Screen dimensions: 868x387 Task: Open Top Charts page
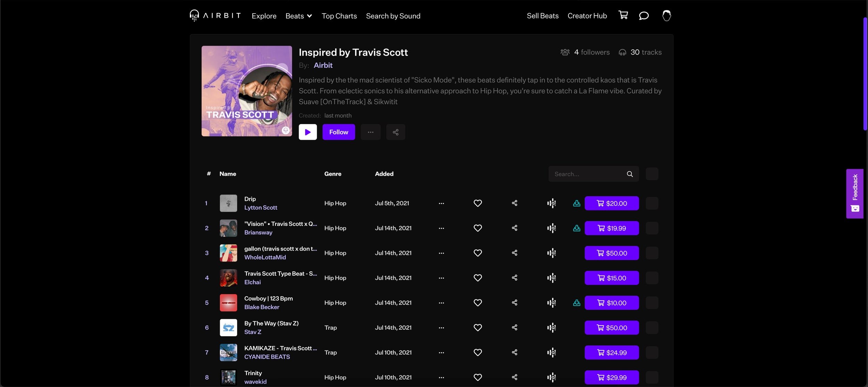[x=339, y=16]
